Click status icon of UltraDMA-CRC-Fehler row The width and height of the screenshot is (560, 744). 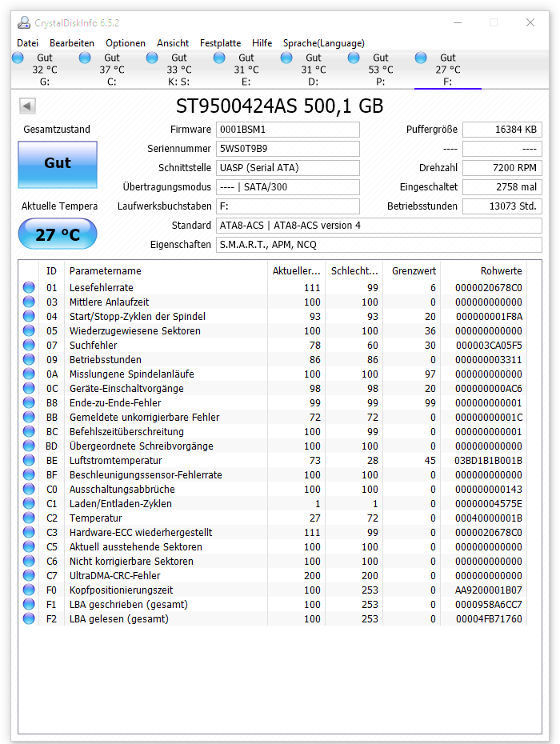click(29, 575)
